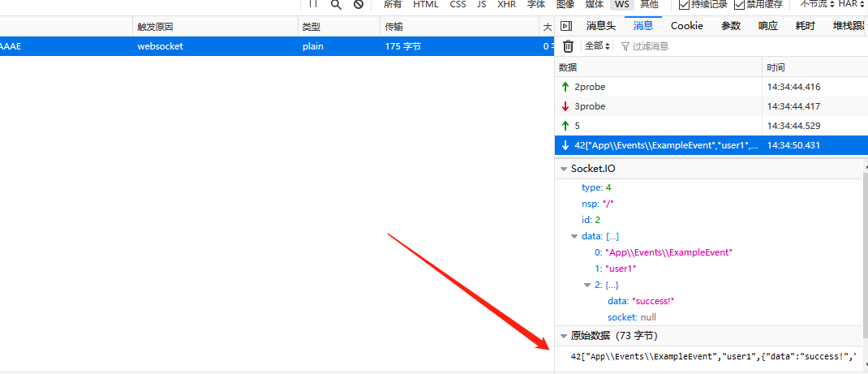Filter requests by HTML
Viewport: 868px width, 374px height.
426,4
